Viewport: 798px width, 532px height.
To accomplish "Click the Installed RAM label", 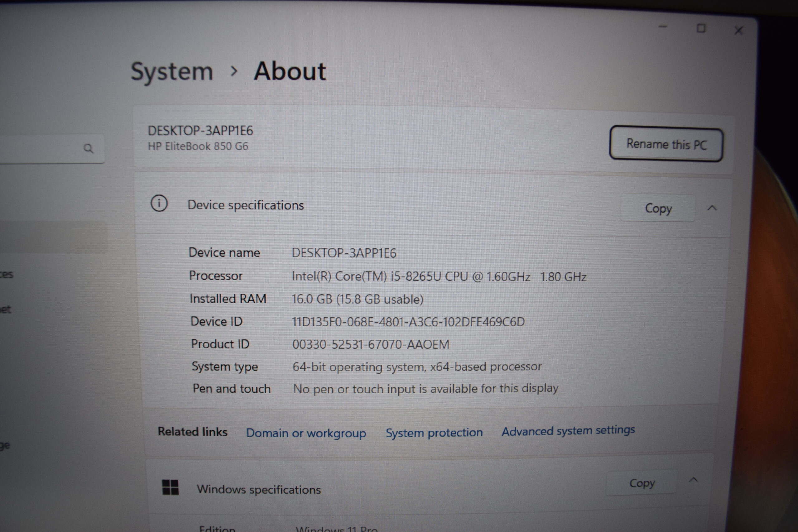I will point(228,299).
